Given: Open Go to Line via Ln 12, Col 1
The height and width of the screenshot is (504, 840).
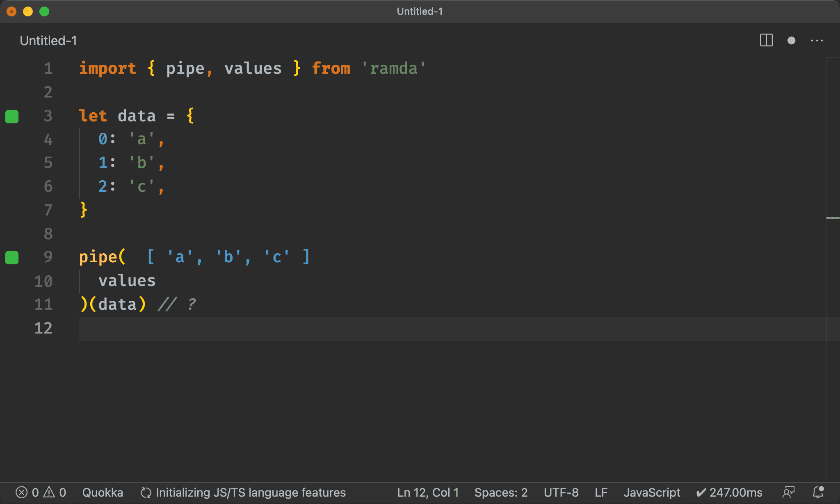Looking at the screenshot, I should (428, 492).
